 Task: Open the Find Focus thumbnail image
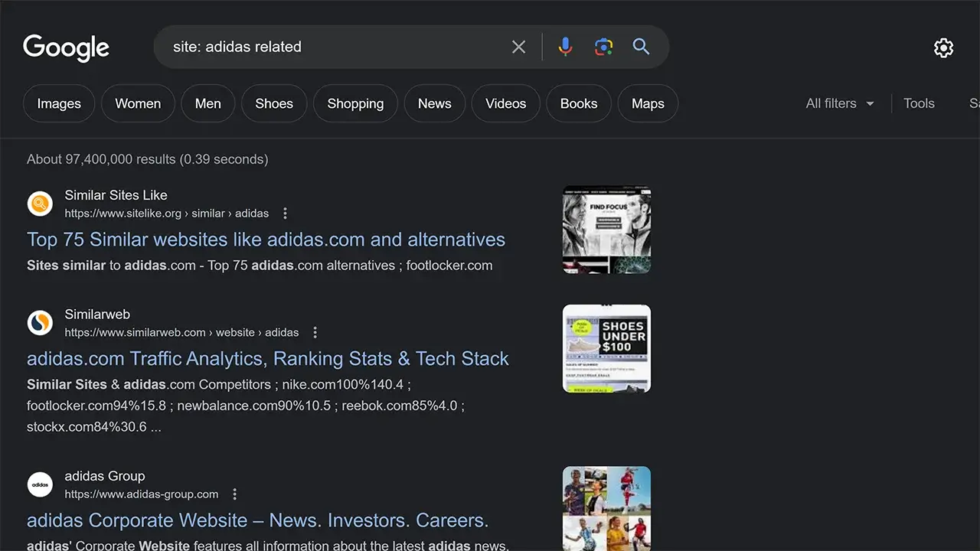tap(606, 230)
